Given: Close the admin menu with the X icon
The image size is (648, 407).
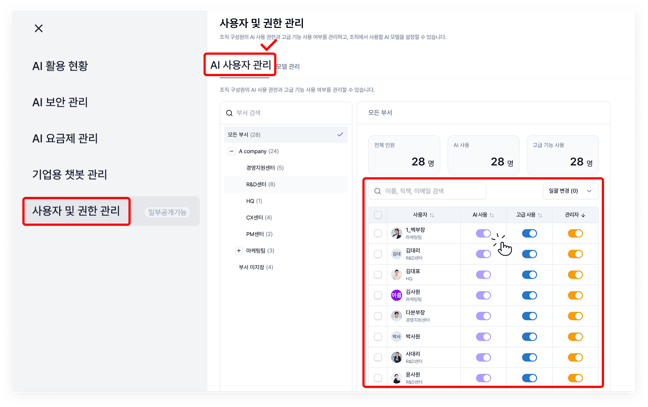Looking at the screenshot, I should pos(39,29).
